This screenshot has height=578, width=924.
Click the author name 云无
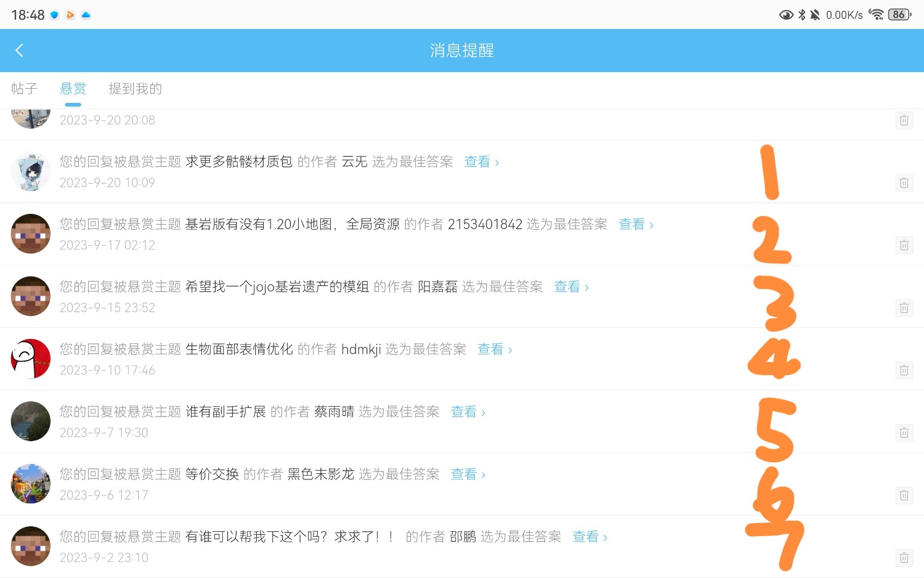355,161
